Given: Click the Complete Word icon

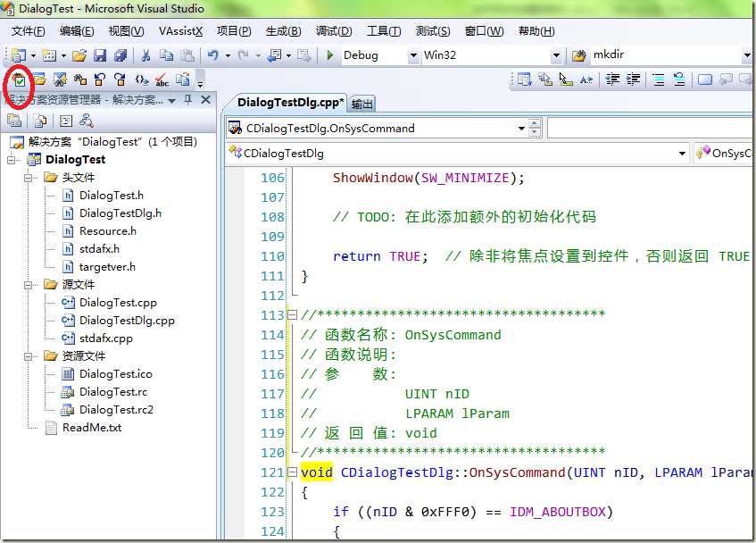Looking at the screenshot, I should tap(586, 79).
